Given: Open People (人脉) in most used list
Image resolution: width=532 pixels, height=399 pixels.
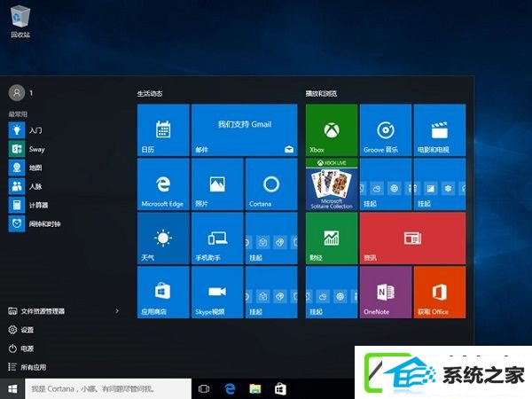Looking at the screenshot, I should tap(65, 186).
